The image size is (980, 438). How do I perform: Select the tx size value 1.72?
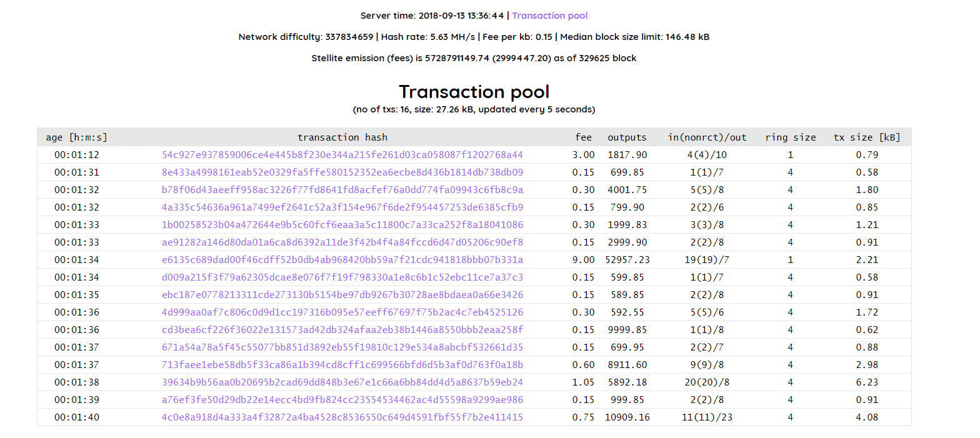(x=867, y=312)
